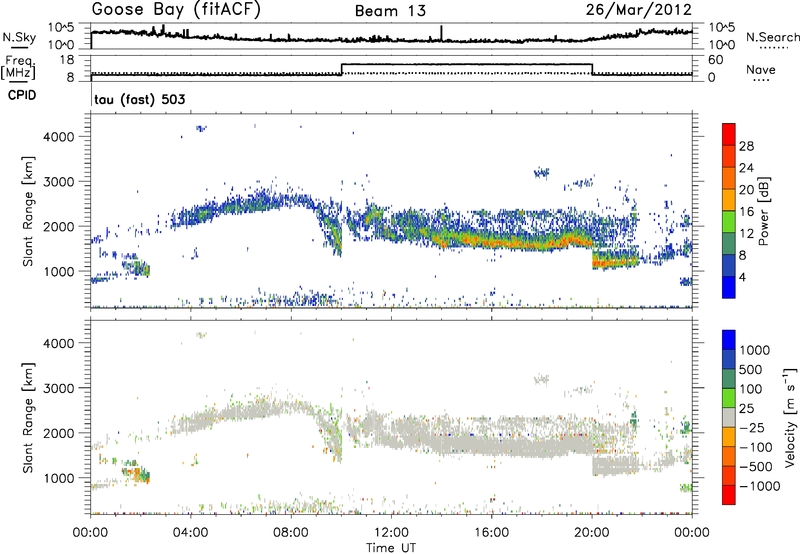Click the Velocity colorbar label "500"
This screenshot has height=554, width=800.
[x=751, y=369]
